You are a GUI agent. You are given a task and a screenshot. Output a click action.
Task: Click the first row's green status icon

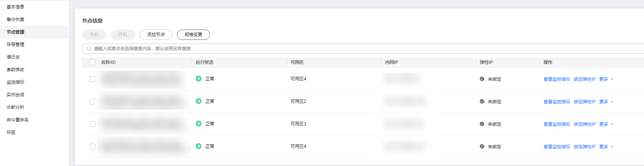coord(199,79)
